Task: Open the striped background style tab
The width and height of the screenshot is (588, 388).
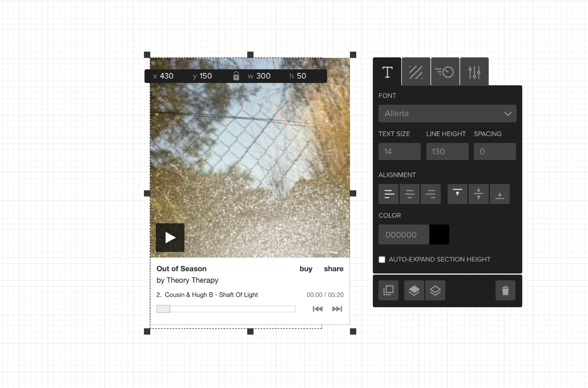Action: 416,72
